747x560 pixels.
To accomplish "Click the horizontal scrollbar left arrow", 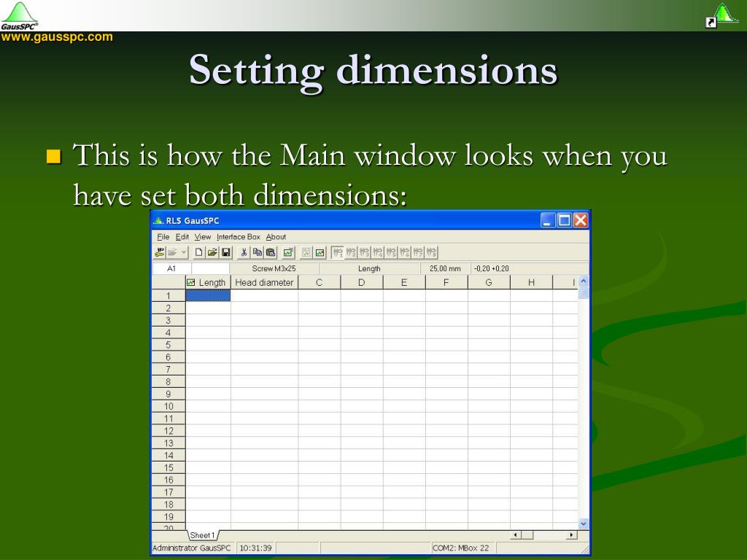I will pos(516,535).
